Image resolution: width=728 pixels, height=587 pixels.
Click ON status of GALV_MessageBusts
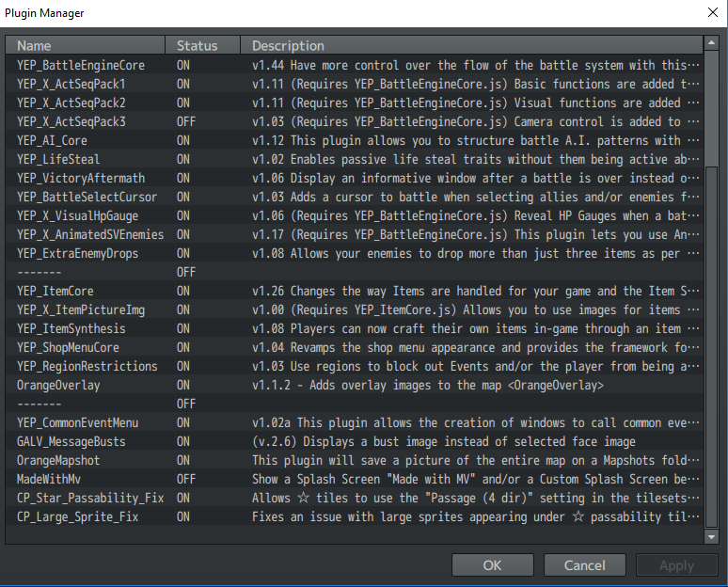[182, 441]
